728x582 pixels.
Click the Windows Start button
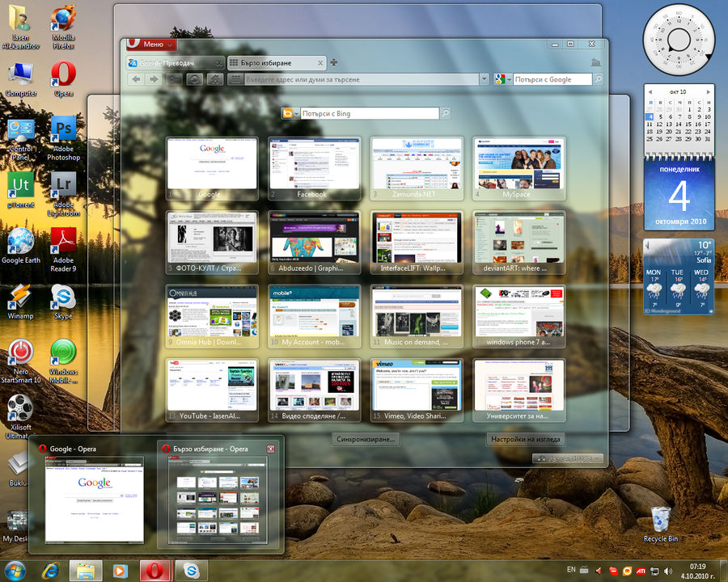pyautogui.click(x=15, y=571)
